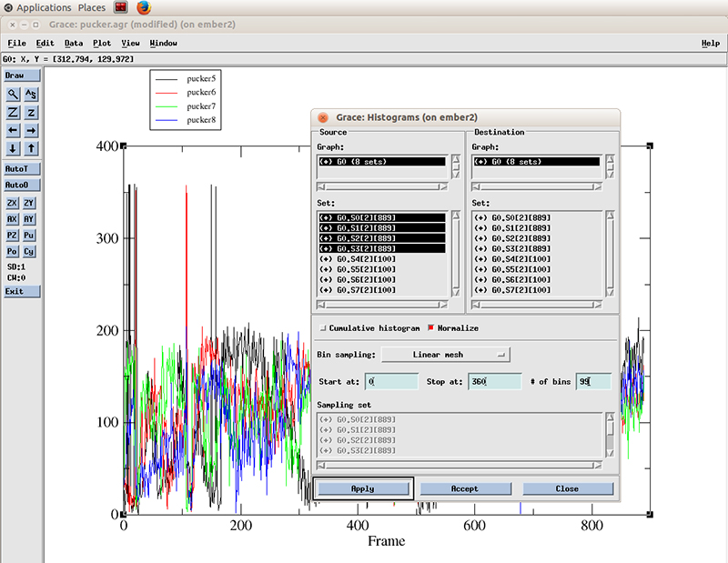Click the Source set list vertical scrollbar
Screen dimensions: 728x563
[x=456, y=255]
